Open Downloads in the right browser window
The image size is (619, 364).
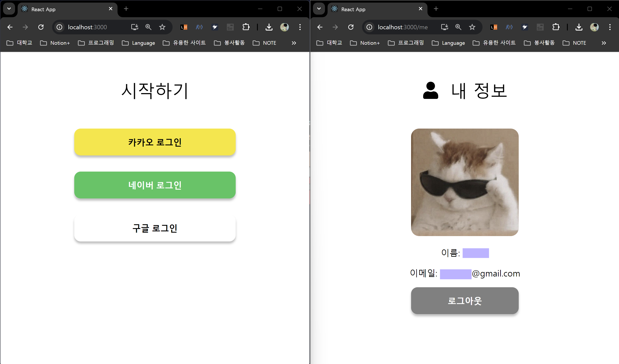coord(579,27)
